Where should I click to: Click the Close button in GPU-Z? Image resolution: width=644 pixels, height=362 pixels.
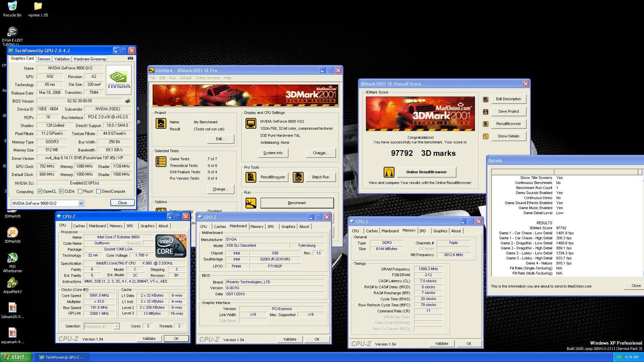click(122, 203)
